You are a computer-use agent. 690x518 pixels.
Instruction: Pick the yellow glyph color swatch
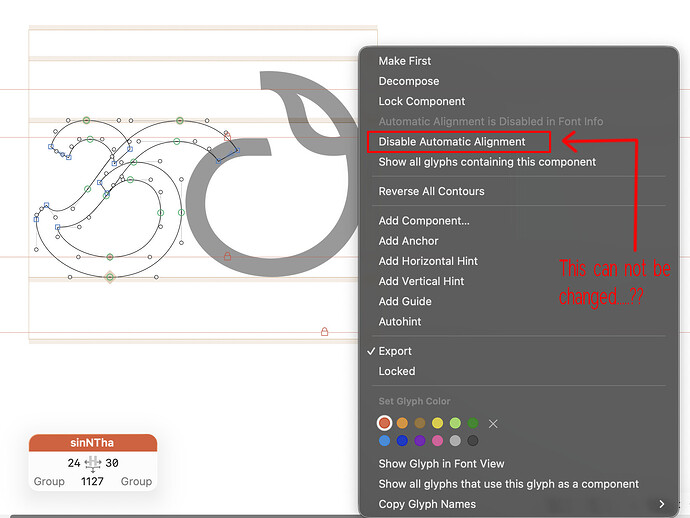(x=437, y=423)
